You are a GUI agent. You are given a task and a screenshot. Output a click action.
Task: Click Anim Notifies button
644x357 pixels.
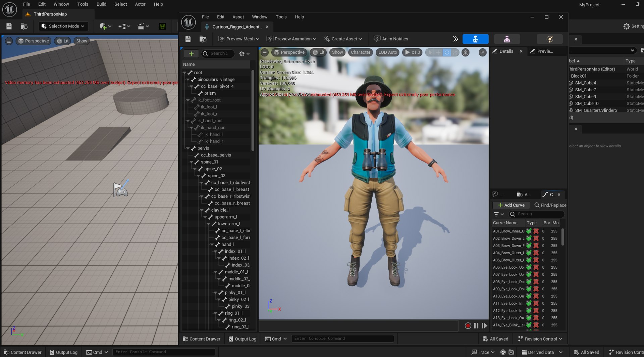(391, 39)
